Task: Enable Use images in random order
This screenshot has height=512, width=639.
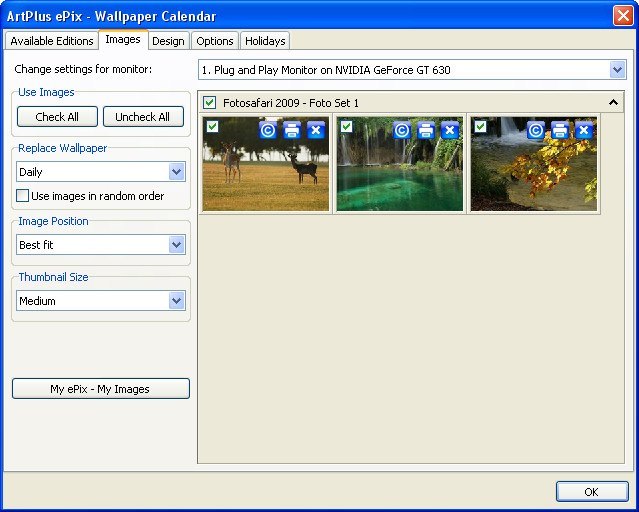Action: click(23, 196)
